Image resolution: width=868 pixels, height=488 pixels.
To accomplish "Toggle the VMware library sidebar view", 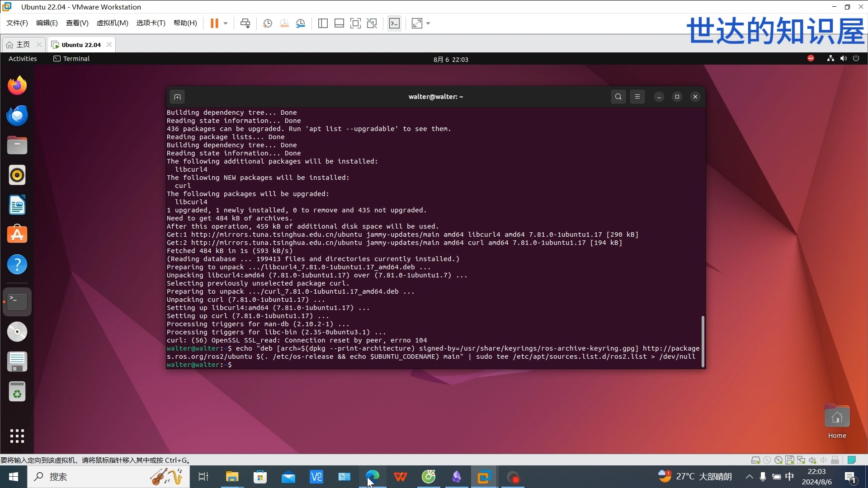I will [323, 23].
